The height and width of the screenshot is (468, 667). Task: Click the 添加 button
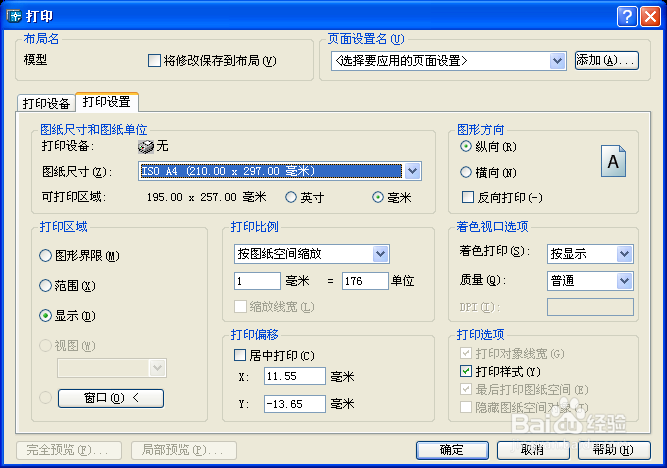click(607, 60)
